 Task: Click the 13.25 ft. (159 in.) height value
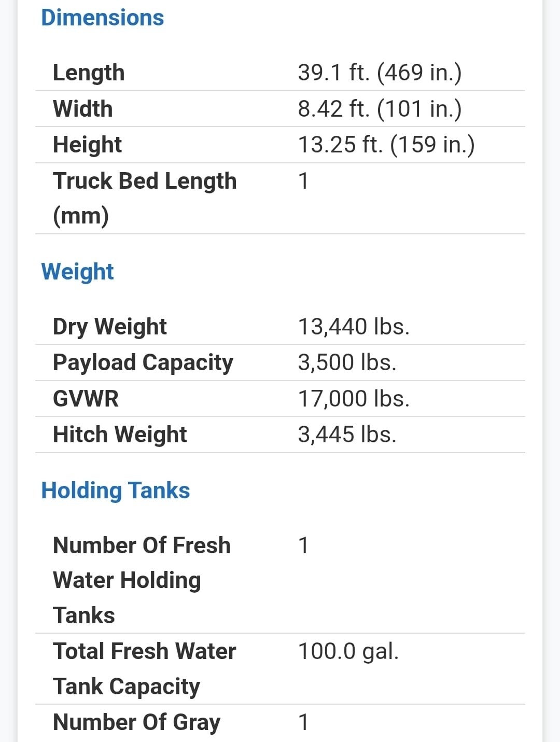coord(386,145)
